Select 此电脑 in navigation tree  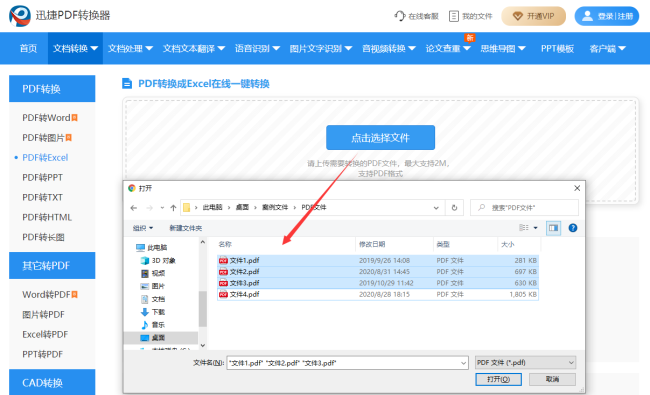pos(152,247)
